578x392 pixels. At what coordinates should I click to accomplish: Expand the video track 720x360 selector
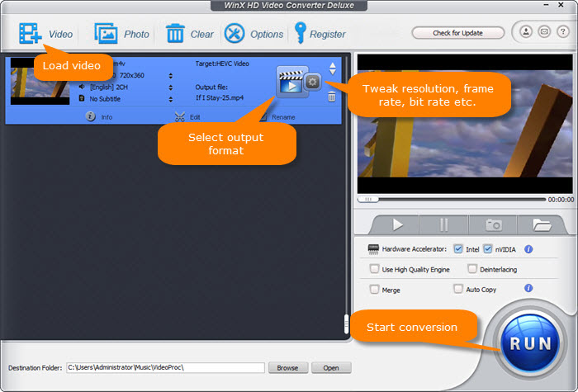[170, 76]
